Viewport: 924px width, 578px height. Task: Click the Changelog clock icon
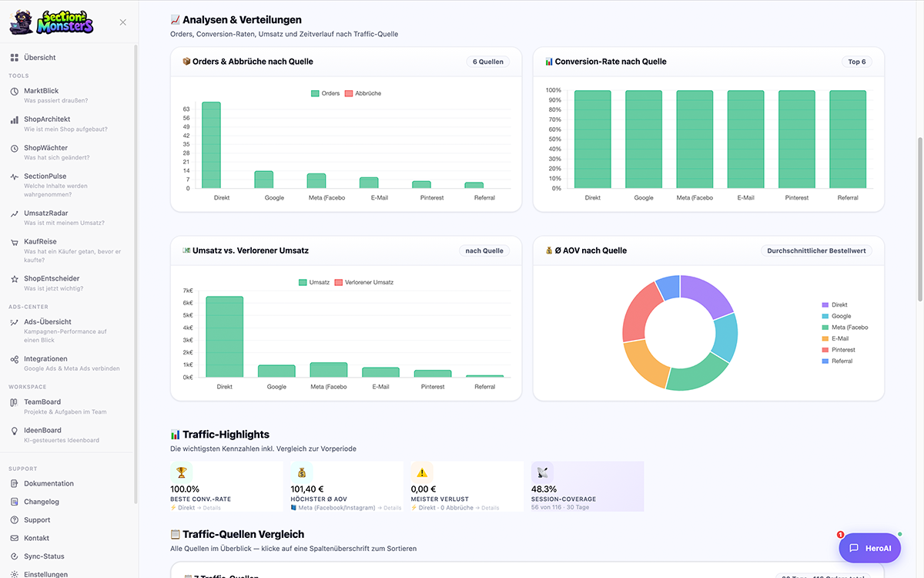click(15, 502)
